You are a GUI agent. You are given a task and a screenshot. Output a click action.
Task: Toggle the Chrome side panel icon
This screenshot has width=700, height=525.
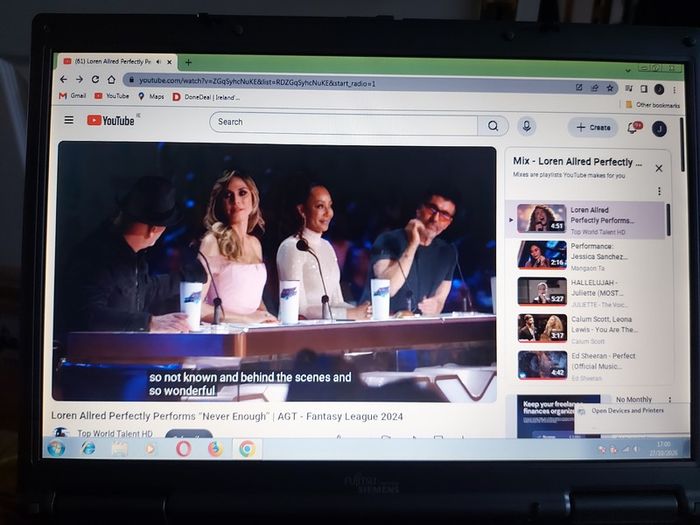tap(644, 89)
